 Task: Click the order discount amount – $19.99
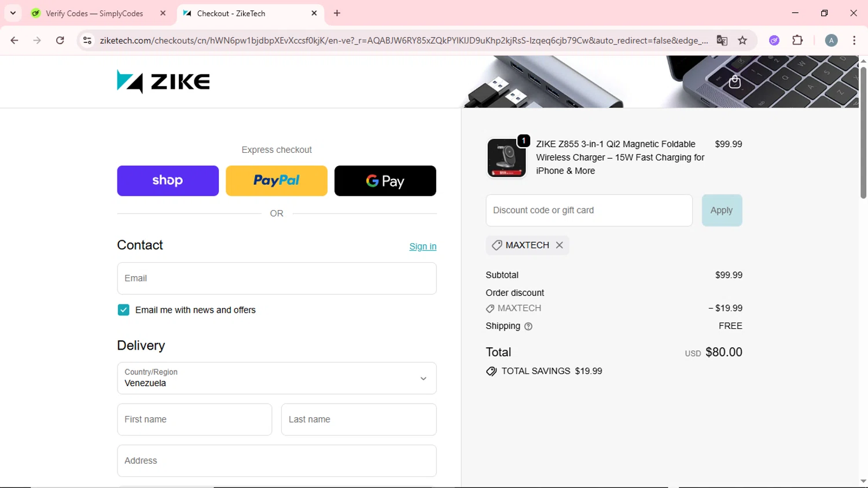point(725,309)
